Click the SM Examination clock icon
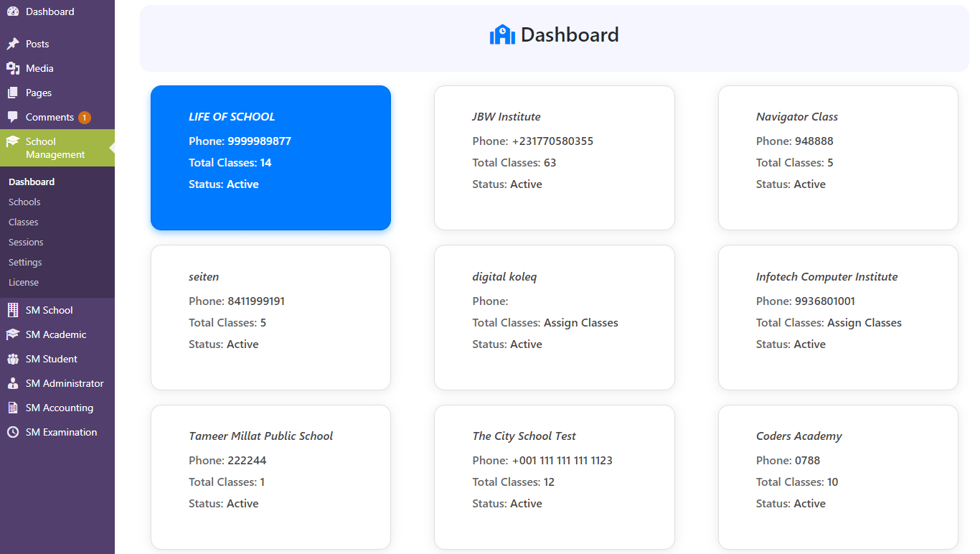 click(x=13, y=432)
